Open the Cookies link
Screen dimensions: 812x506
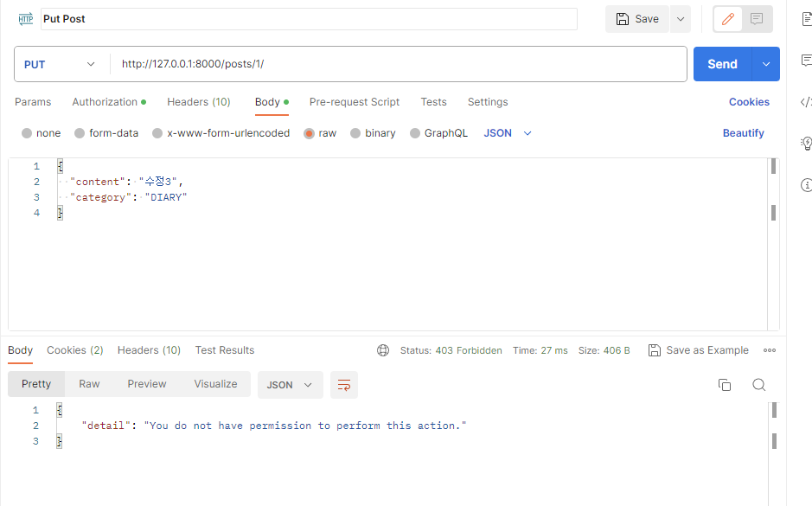[x=749, y=102]
